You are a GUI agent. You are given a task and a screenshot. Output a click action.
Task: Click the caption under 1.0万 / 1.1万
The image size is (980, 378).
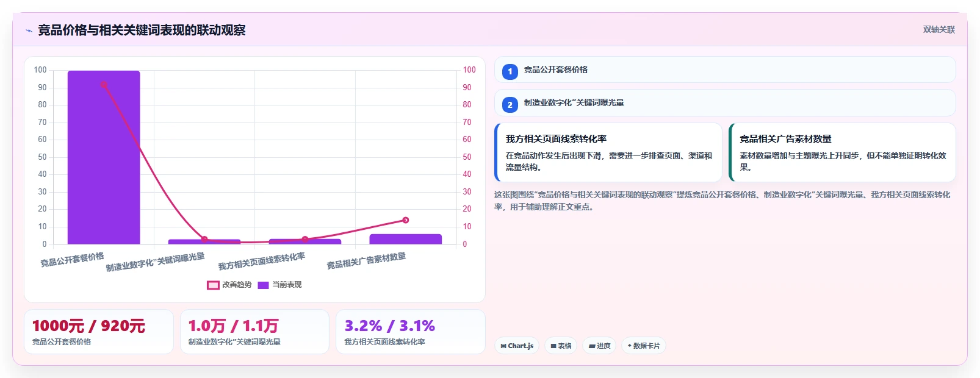[x=234, y=342]
